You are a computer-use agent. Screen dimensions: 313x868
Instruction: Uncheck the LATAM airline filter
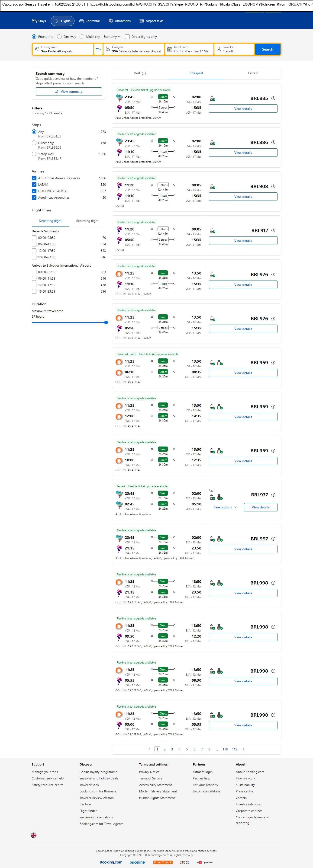point(34,185)
